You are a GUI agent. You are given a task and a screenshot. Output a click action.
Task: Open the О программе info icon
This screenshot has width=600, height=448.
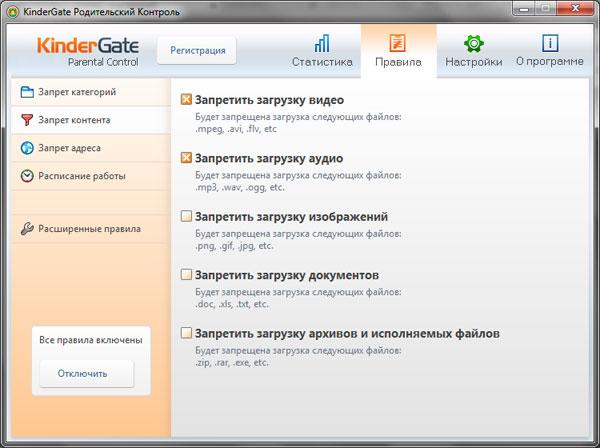[550, 43]
